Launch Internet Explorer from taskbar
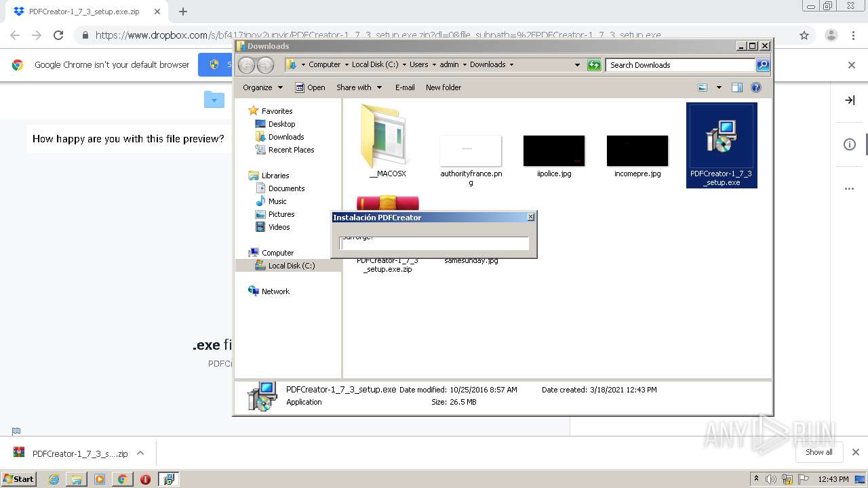This screenshot has width=868, height=488. point(54,479)
